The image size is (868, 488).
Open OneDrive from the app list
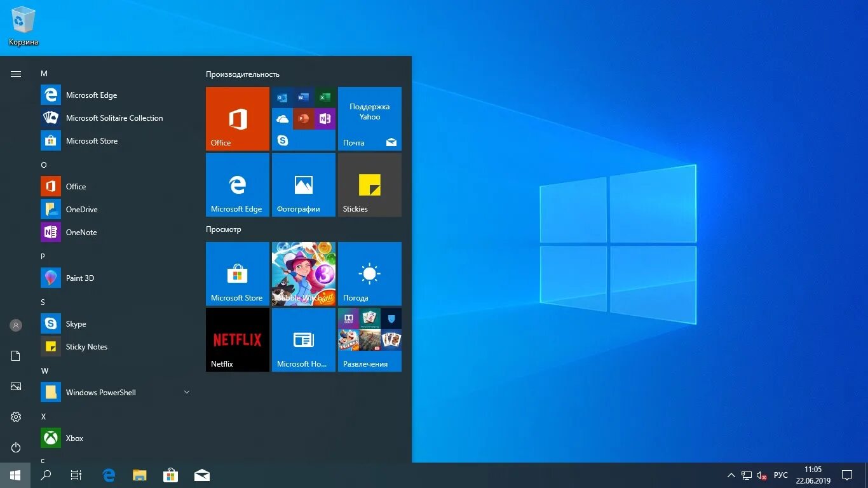click(x=81, y=209)
